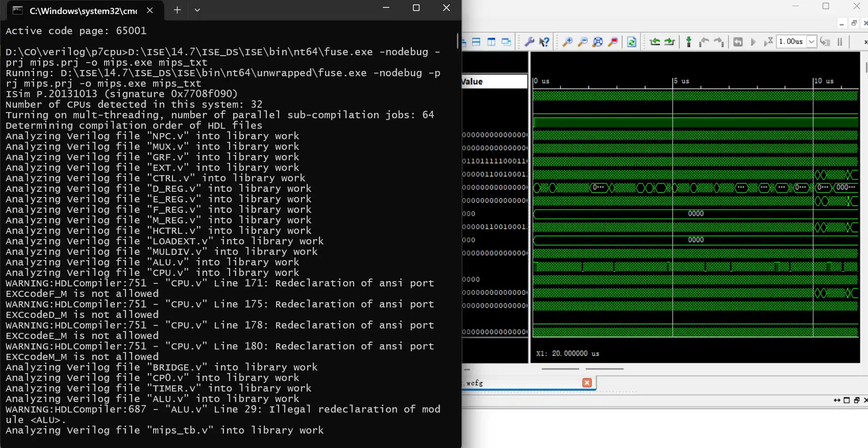
Task: Click the zoom in magnifier icon
Action: click(567, 42)
